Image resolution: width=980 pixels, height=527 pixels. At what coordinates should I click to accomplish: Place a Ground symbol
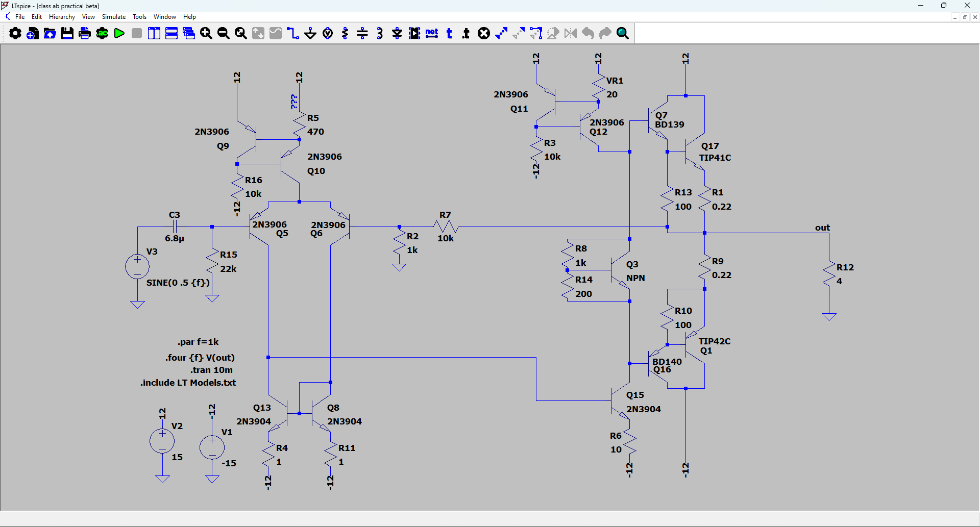click(310, 34)
